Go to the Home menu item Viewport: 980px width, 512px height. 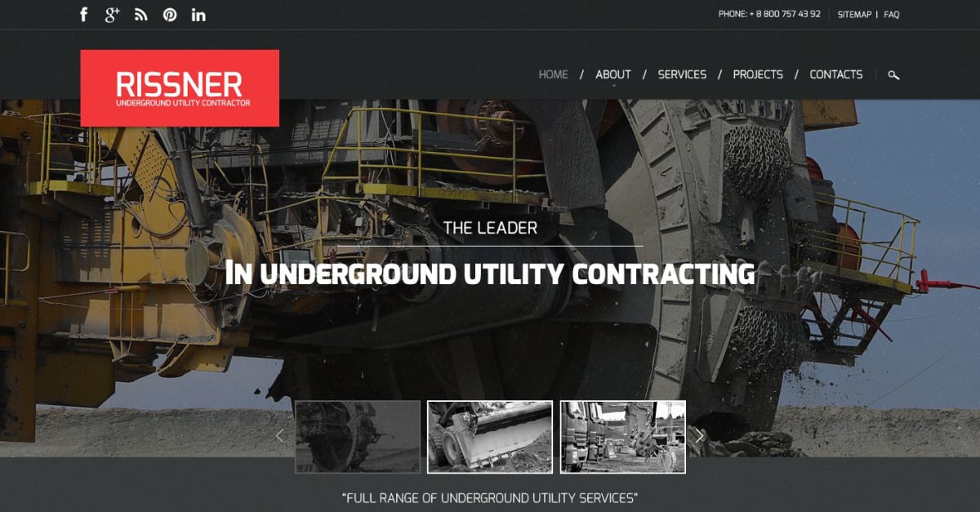coord(553,74)
